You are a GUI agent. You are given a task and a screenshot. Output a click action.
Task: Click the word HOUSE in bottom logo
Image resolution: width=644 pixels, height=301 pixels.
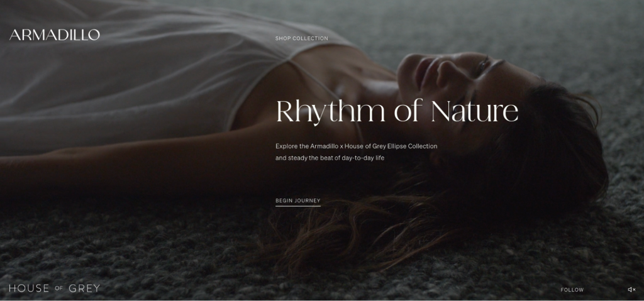[29, 288]
